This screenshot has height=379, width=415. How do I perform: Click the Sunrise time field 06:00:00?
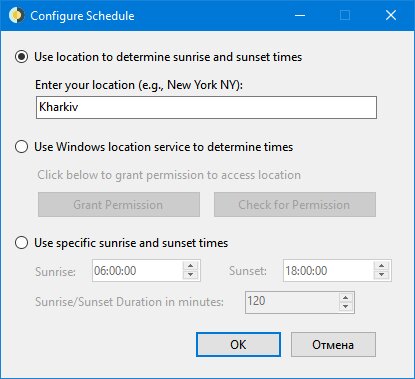(138, 270)
